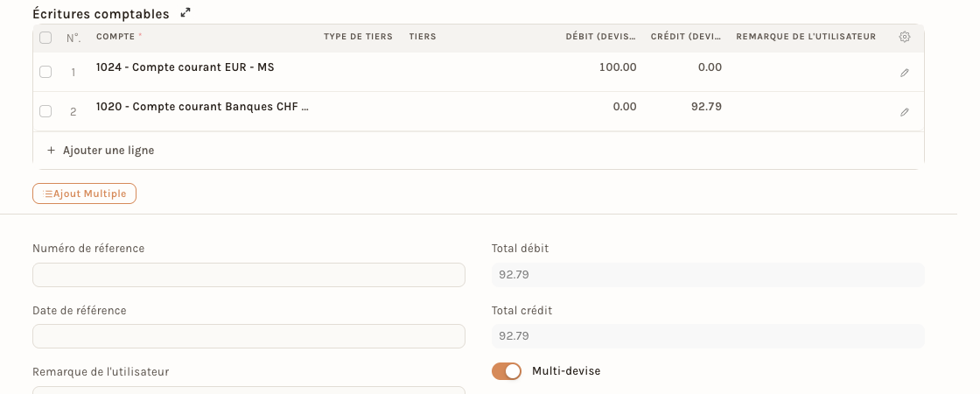Click the plus icon to add a line
Image resolution: width=980 pixels, height=394 pixels.
click(x=52, y=150)
